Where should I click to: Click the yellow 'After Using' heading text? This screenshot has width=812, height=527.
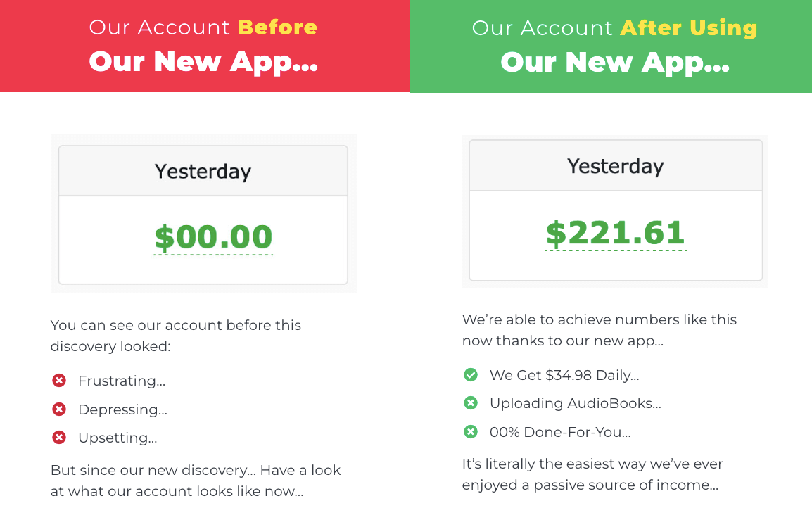pyautogui.click(x=689, y=28)
